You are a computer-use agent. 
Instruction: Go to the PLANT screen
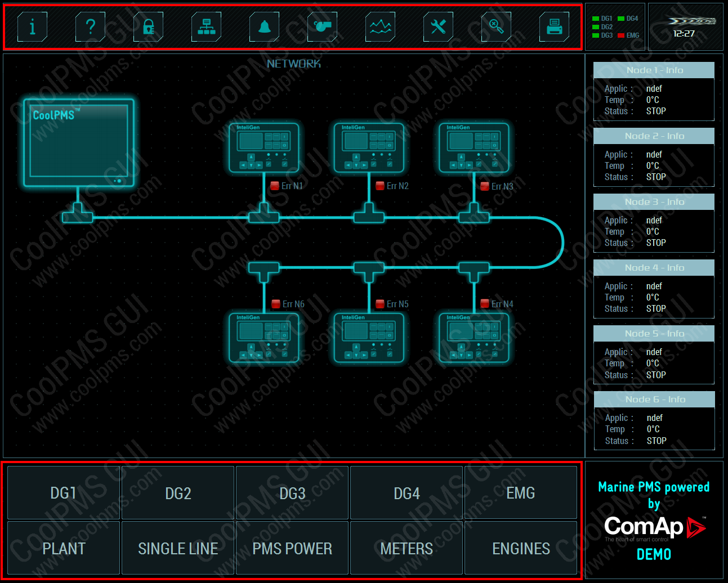coord(64,548)
